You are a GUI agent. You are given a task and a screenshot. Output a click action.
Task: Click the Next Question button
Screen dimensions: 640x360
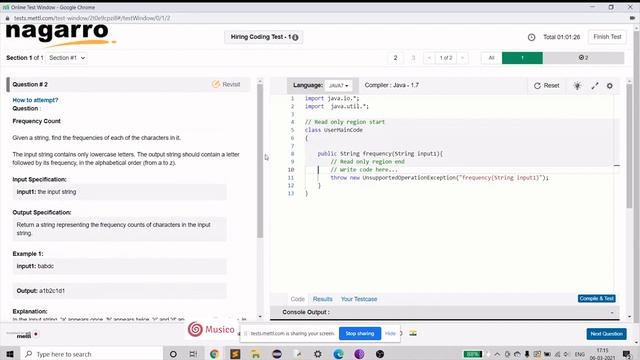[606, 334]
